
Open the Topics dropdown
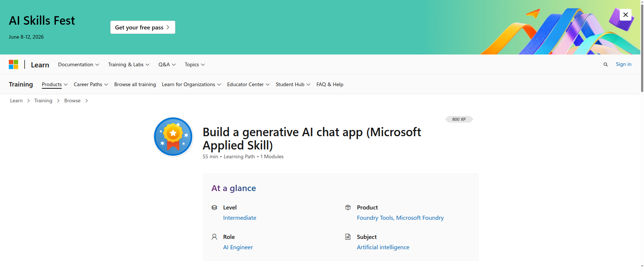[195, 64]
